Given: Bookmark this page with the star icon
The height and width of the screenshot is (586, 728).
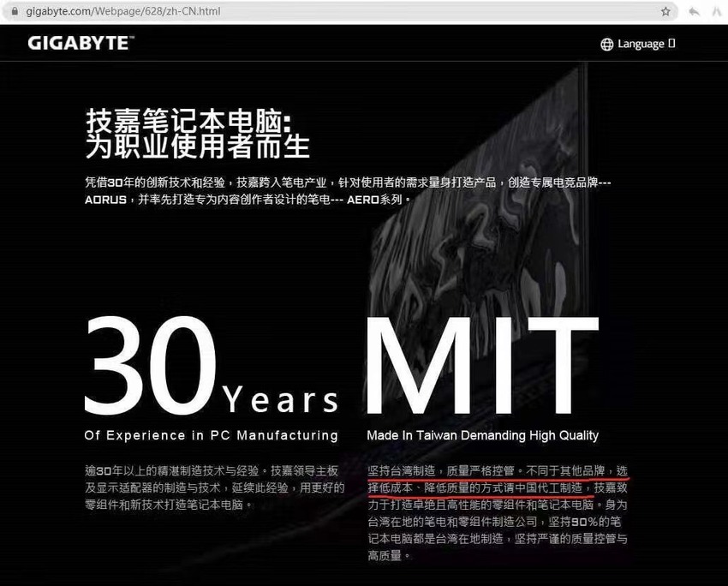Looking at the screenshot, I should tap(665, 11).
